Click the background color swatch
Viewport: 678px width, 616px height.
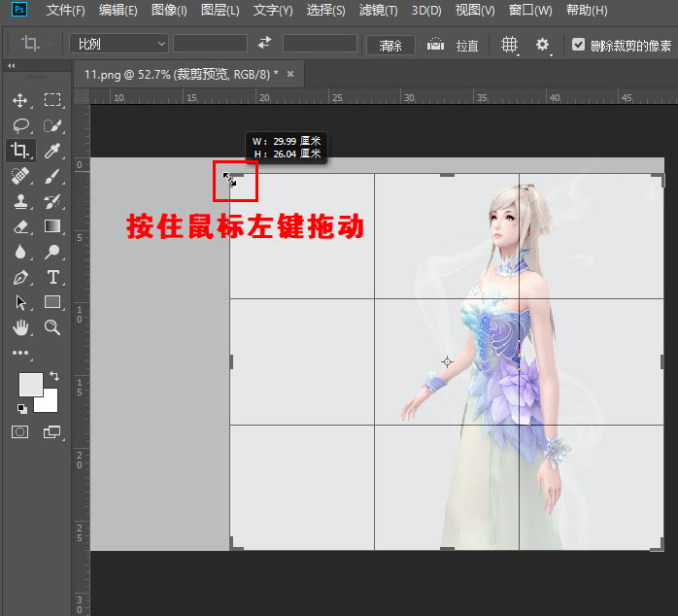click(x=50, y=403)
